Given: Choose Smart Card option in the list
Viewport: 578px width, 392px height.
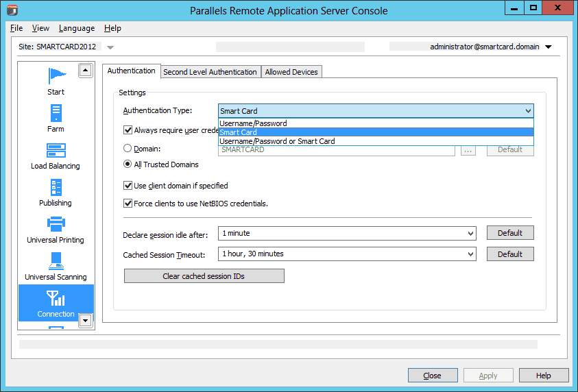Looking at the screenshot, I should [376, 132].
